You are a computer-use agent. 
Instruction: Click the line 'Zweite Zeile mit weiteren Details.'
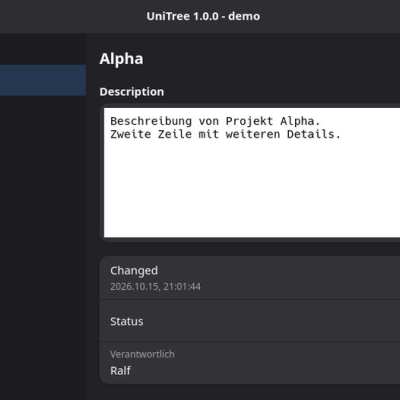pos(225,134)
